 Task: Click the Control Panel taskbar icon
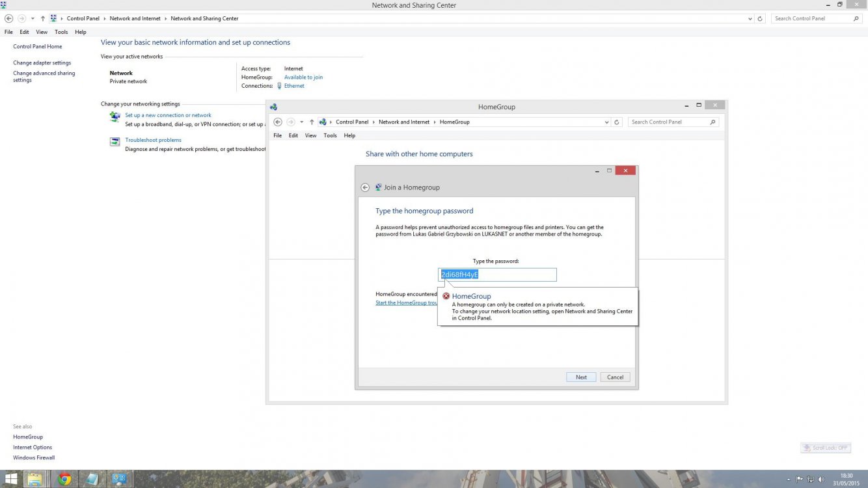119,480
